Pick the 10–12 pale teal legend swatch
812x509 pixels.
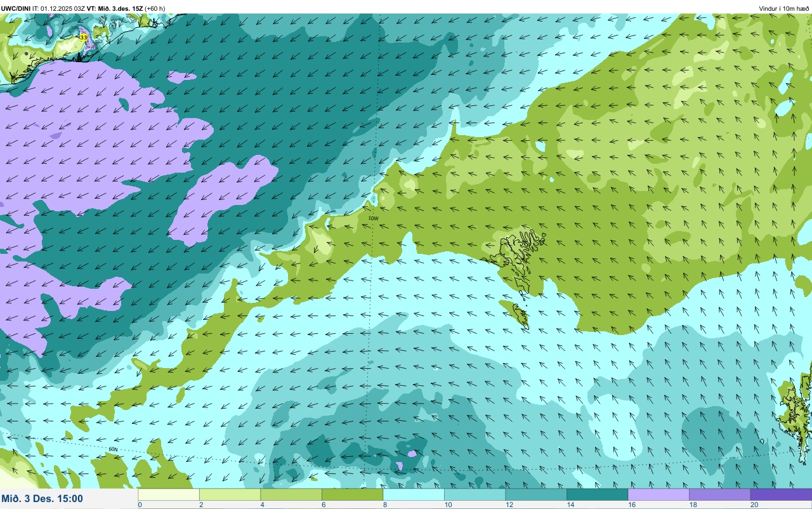pos(475,494)
